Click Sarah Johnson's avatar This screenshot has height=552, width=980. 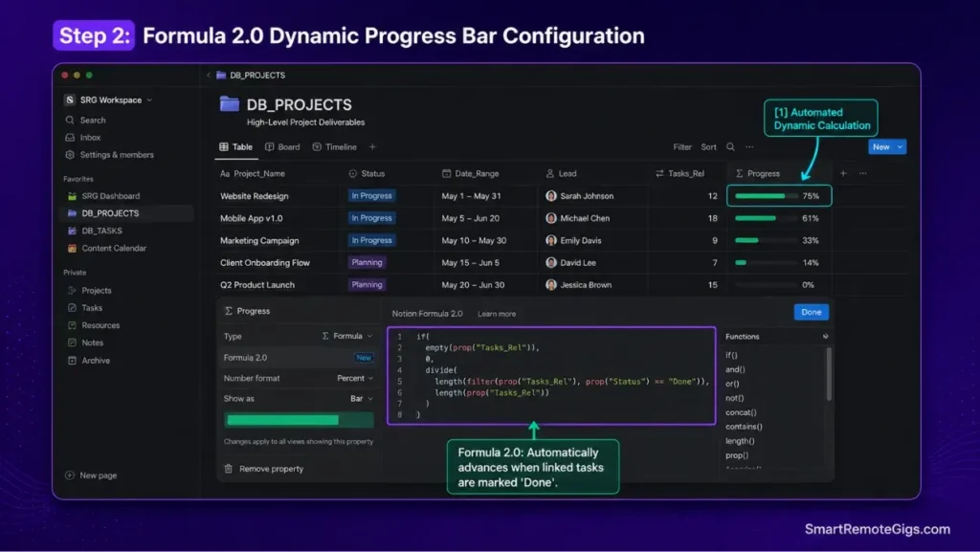(551, 196)
